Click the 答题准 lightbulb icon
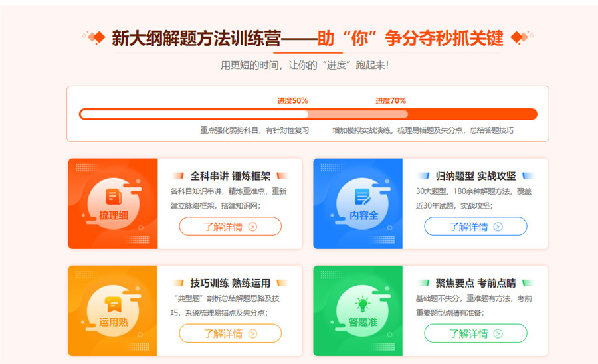The image size is (598, 364). point(363,304)
